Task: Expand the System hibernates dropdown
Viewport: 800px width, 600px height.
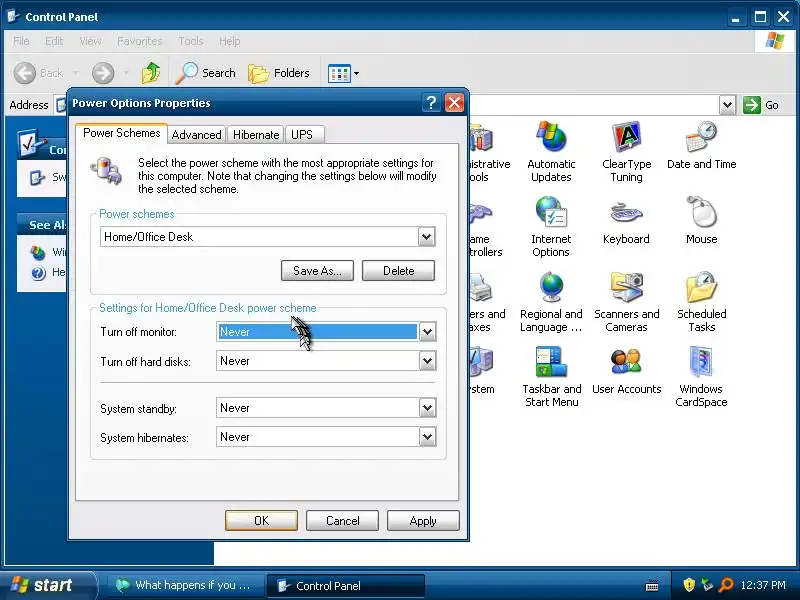Action: pos(428,437)
